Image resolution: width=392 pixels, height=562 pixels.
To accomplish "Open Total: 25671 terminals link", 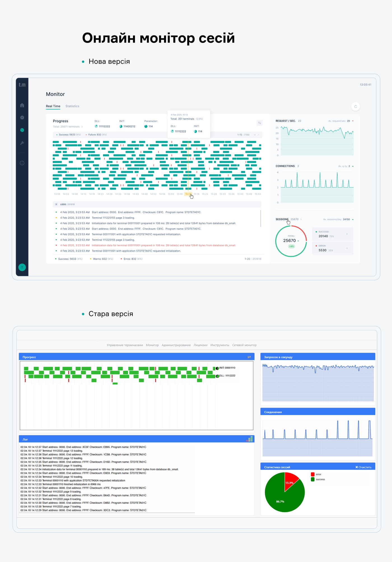I will tap(67, 127).
